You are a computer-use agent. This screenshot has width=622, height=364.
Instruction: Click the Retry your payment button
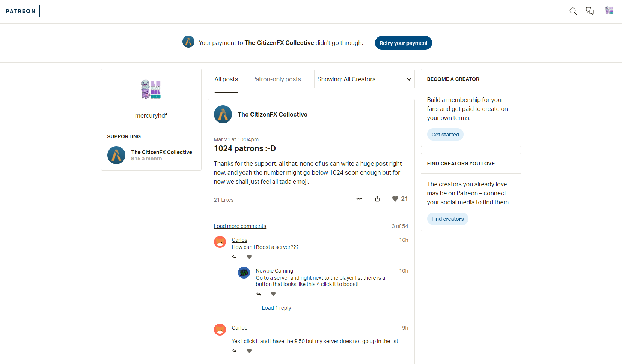pos(404,43)
